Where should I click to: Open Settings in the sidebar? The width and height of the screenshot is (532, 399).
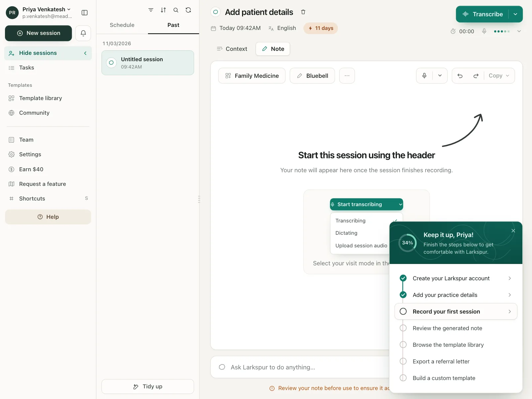pyautogui.click(x=48, y=155)
